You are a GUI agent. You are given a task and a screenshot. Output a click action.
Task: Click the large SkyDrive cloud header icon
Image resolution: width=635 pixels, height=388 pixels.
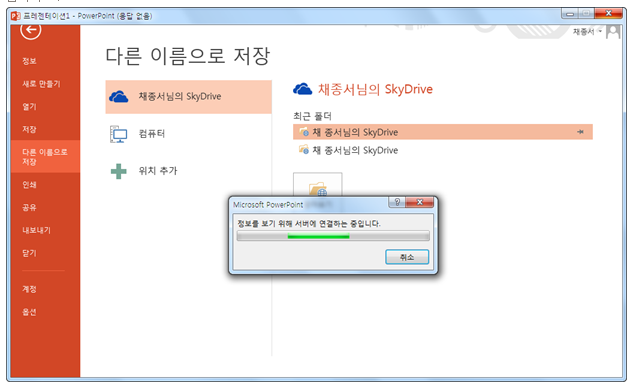tap(303, 89)
